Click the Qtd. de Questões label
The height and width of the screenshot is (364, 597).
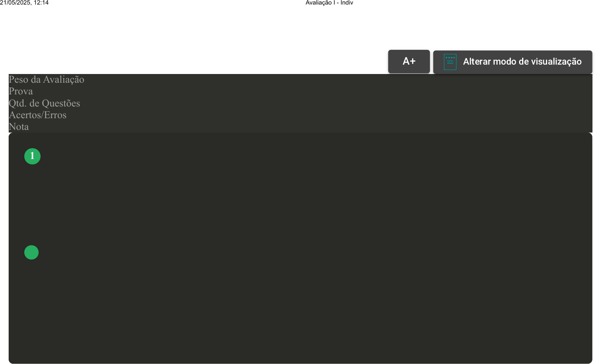pos(44,103)
